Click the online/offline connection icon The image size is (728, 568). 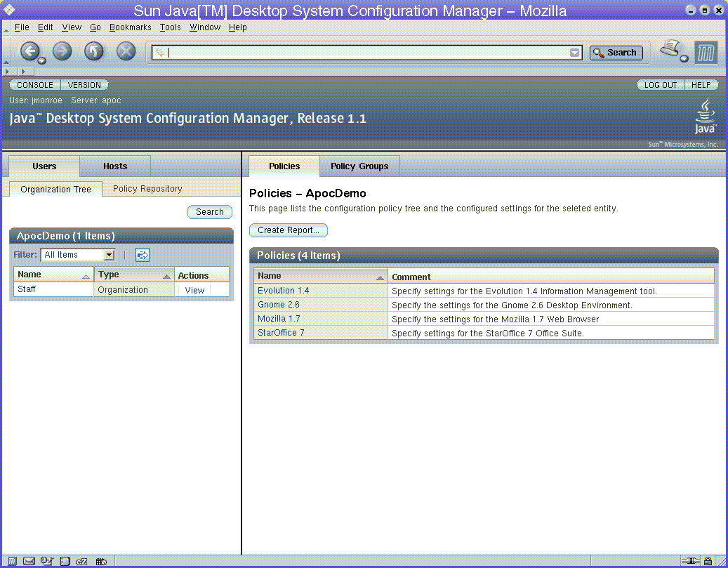click(x=690, y=561)
